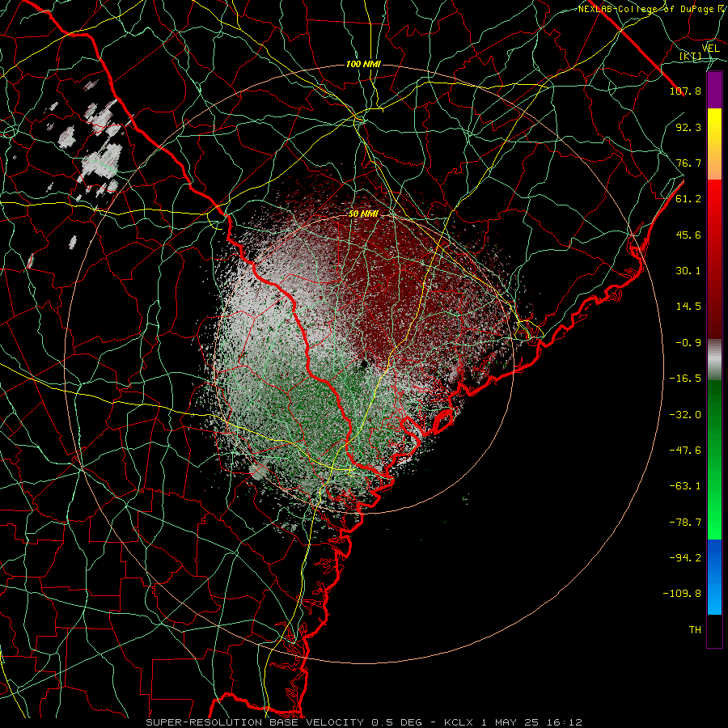
Task: Pick the purple segment of the velocity color bar
Action: [x=714, y=91]
